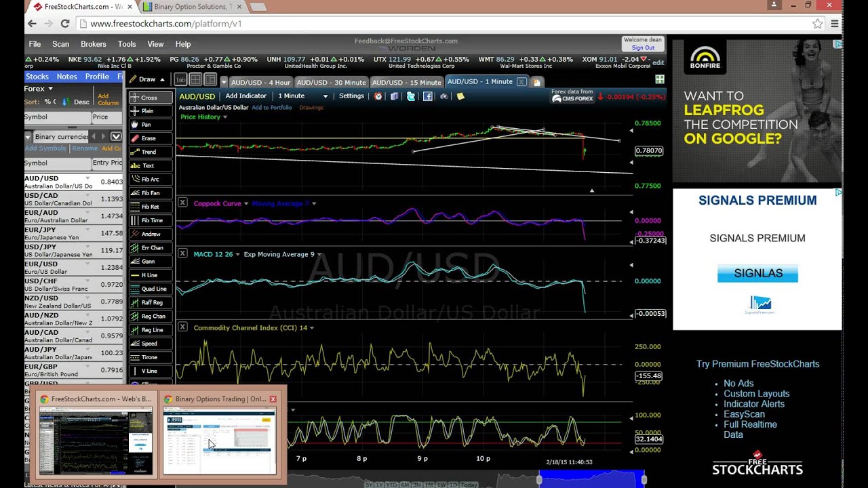This screenshot has height=488, width=868.
Task: Share chart via Twitter icon
Action: click(411, 96)
